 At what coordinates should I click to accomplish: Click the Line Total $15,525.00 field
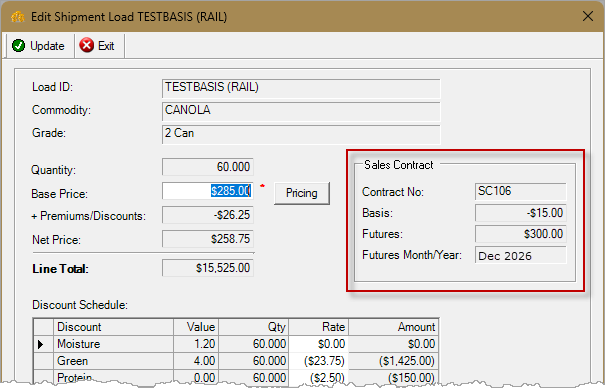tap(208, 268)
